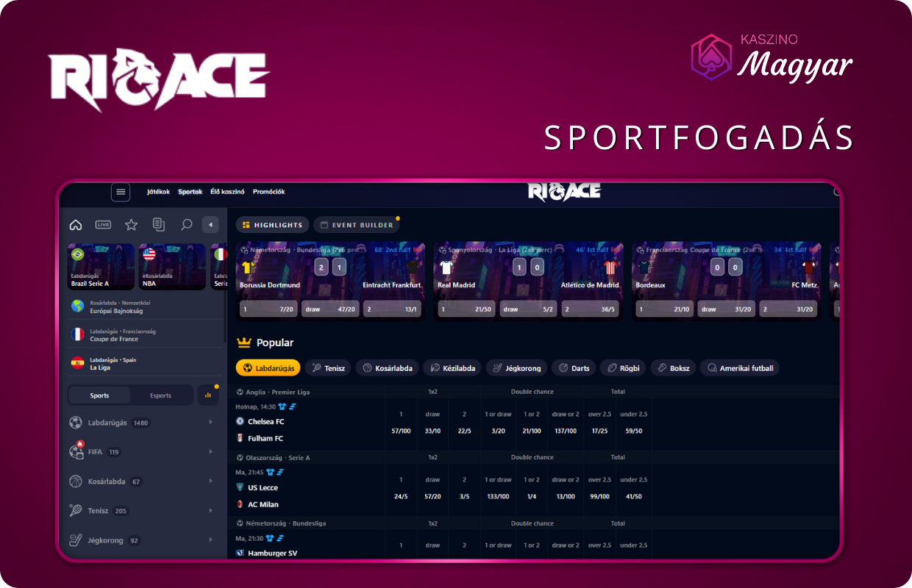Open the statistics bar chart icon
The width and height of the screenshot is (912, 588).
point(207,395)
